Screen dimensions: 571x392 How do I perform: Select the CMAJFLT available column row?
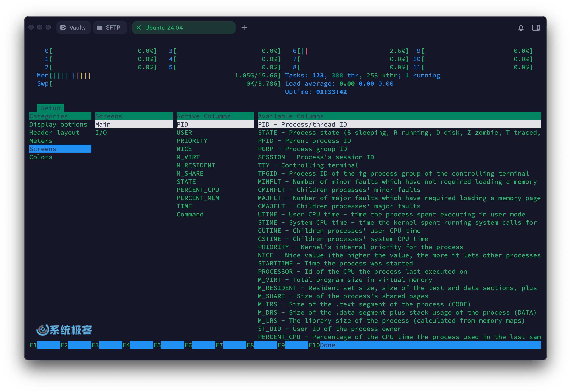coord(399,206)
